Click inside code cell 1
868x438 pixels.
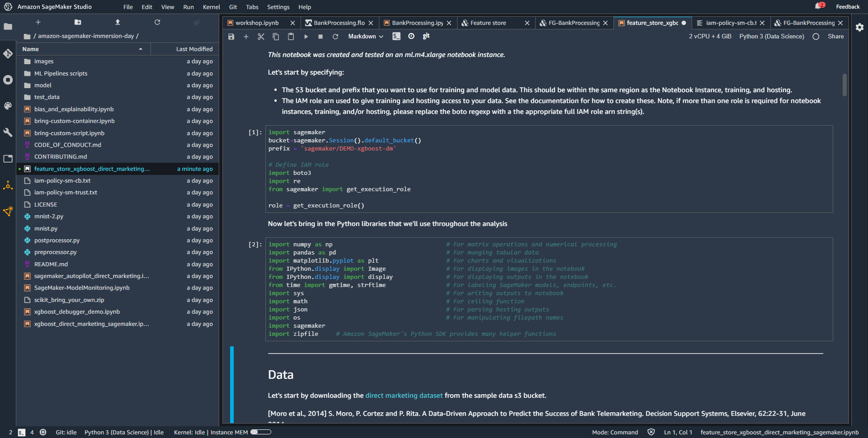tap(549, 169)
